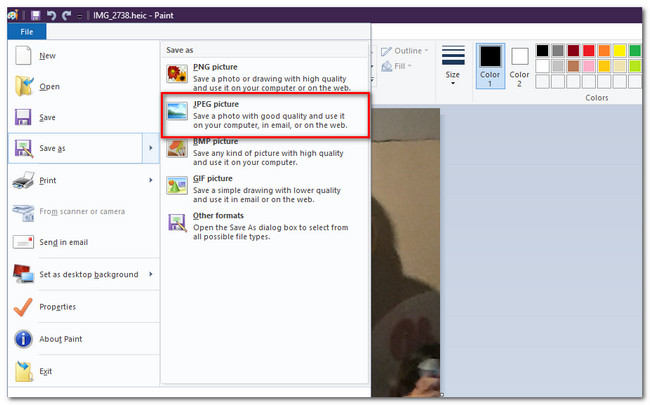Screen dimensions: 650x405
Task: Open Other formats Save As dialog
Action: click(264, 226)
